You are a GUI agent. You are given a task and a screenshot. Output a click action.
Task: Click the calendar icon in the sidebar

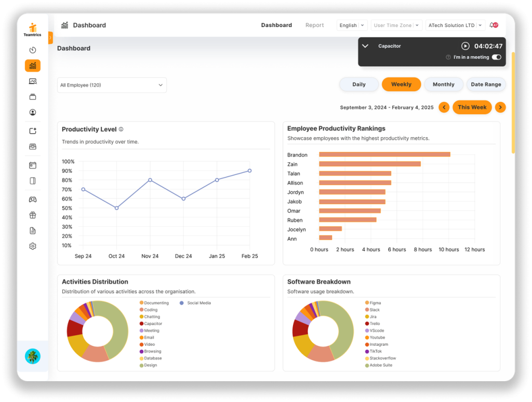(x=33, y=165)
